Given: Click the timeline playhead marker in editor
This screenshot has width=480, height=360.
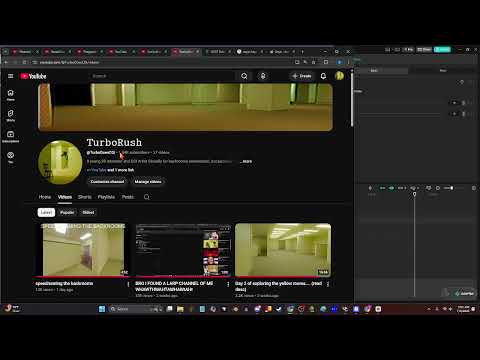Looking at the screenshot, I should [x=414, y=194].
